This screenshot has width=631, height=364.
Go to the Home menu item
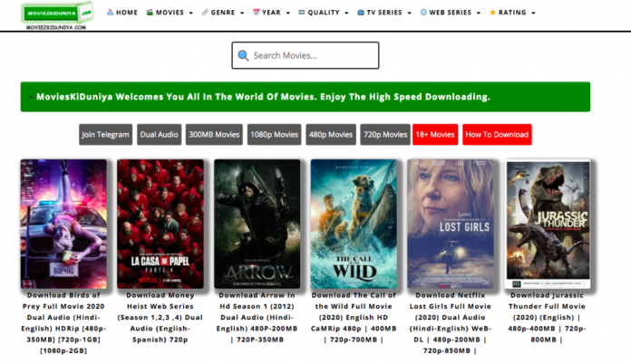(x=127, y=13)
